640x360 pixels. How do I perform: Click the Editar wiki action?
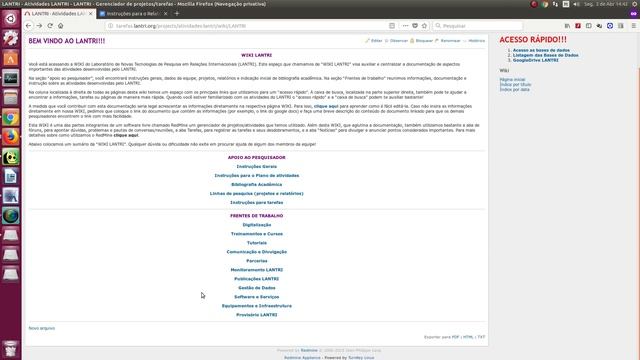click(374, 41)
